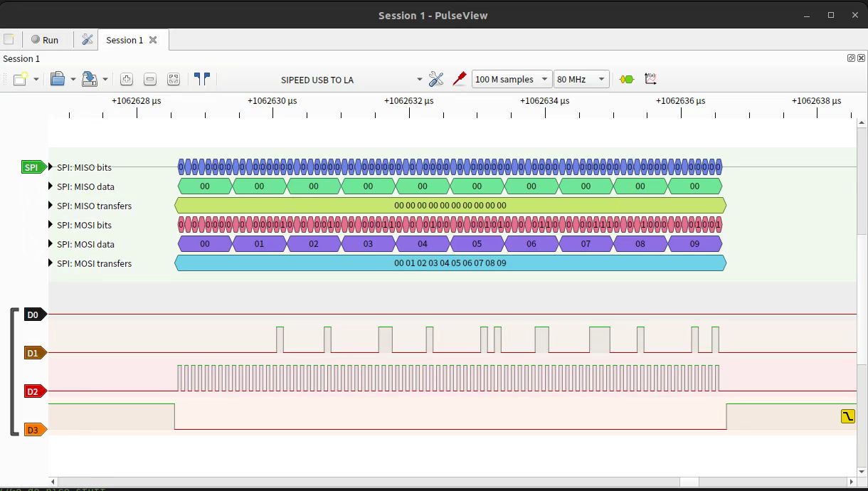Select the MOSI data byte 03
The width and height of the screenshot is (868, 491).
(x=369, y=244)
